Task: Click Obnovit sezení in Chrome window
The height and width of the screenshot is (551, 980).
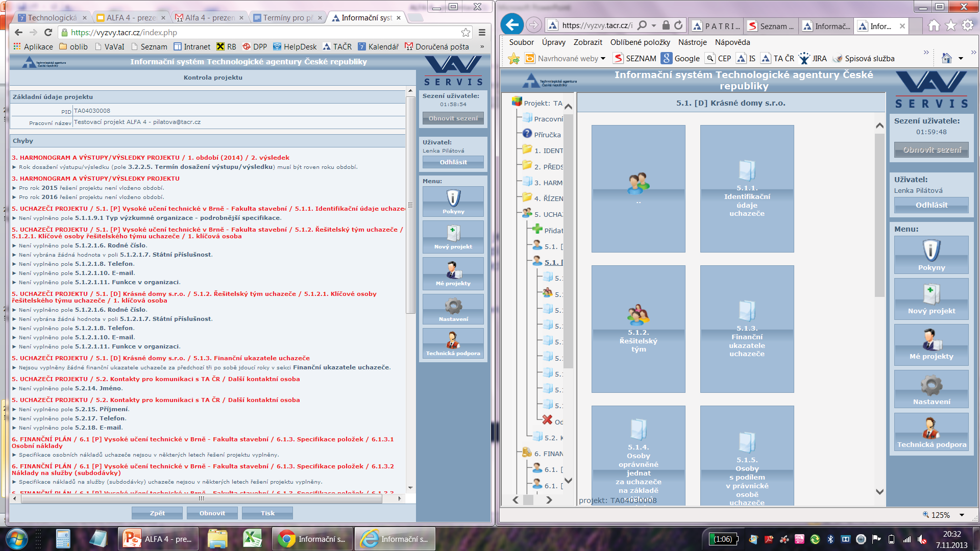Action: click(453, 118)
